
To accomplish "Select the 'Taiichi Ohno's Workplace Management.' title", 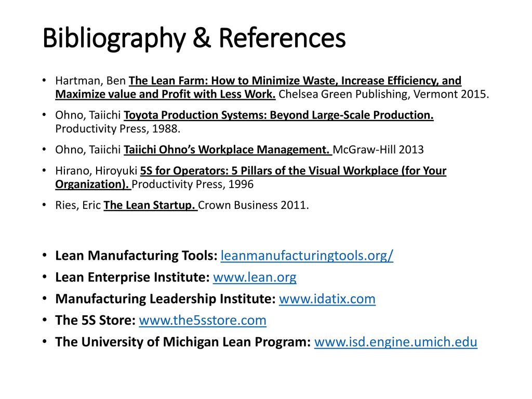I will tap(228, 150).
